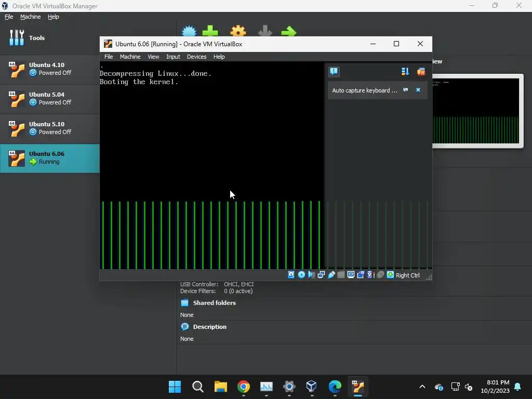This screenshot has height=399, width=532.
Task: Open the Windows Start menu
Action: [175, 387]
